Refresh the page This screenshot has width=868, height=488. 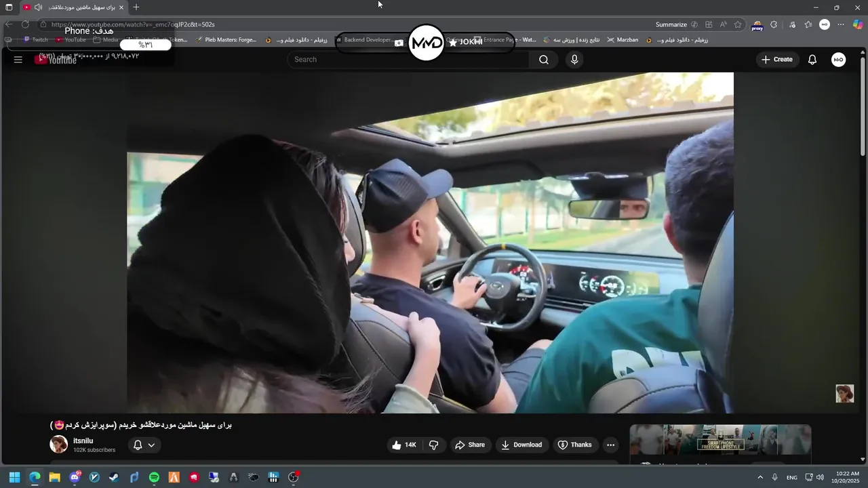[25, 24]
